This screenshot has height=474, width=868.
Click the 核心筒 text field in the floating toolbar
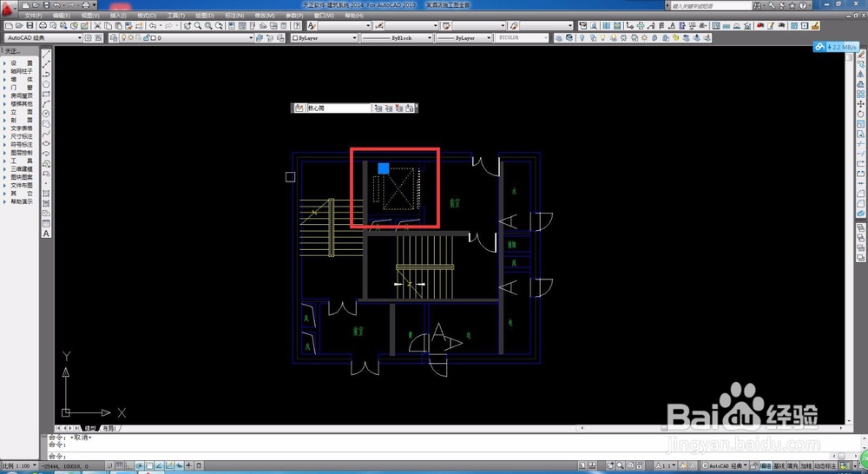[339, 109]
